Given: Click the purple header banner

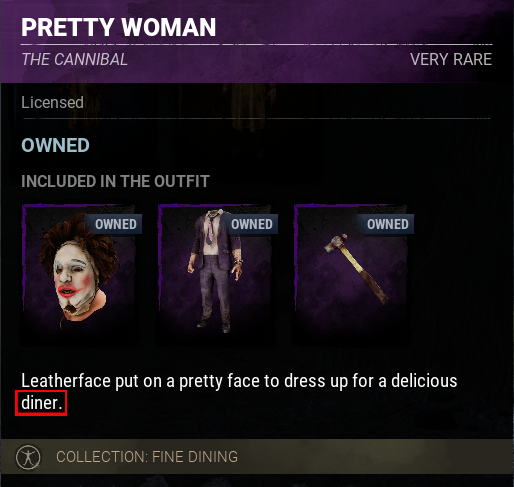Looking at the screenshot, I should click(x=257, y=41).
